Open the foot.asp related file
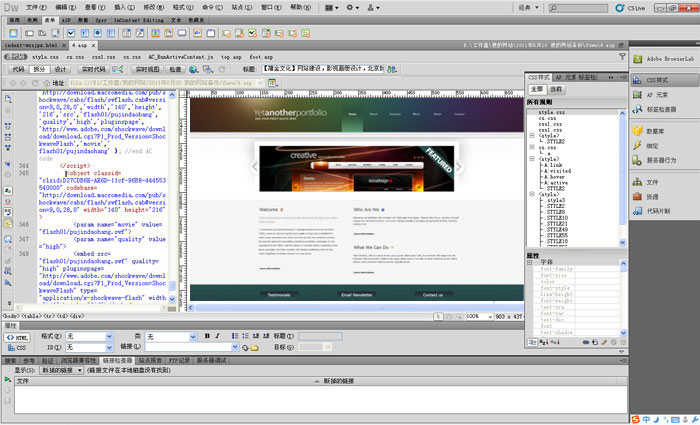Screen dimensions: 700x425 (261, 57)
